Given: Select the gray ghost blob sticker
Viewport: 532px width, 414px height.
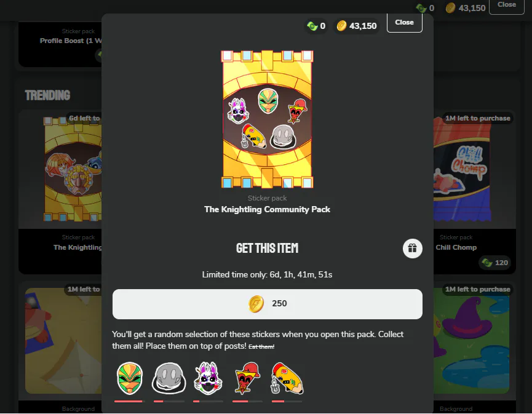Looking at the screenshot, I should pos(169,378).
